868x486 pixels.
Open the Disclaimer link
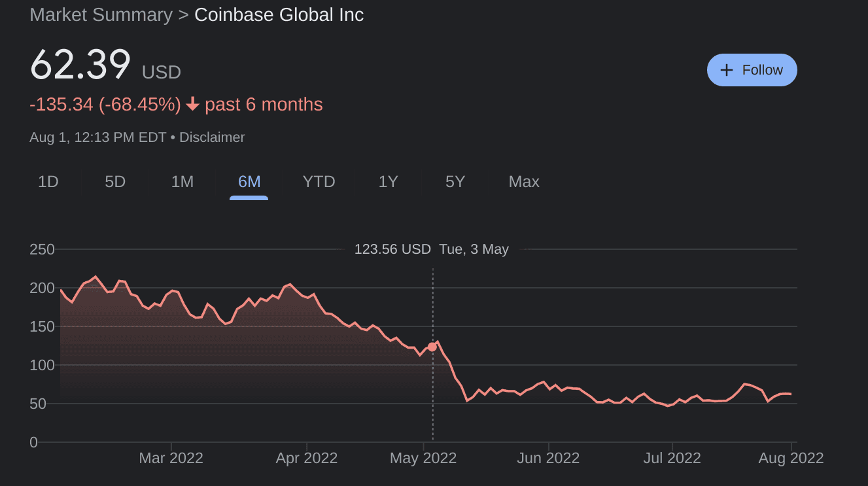[x=212, y=137]
